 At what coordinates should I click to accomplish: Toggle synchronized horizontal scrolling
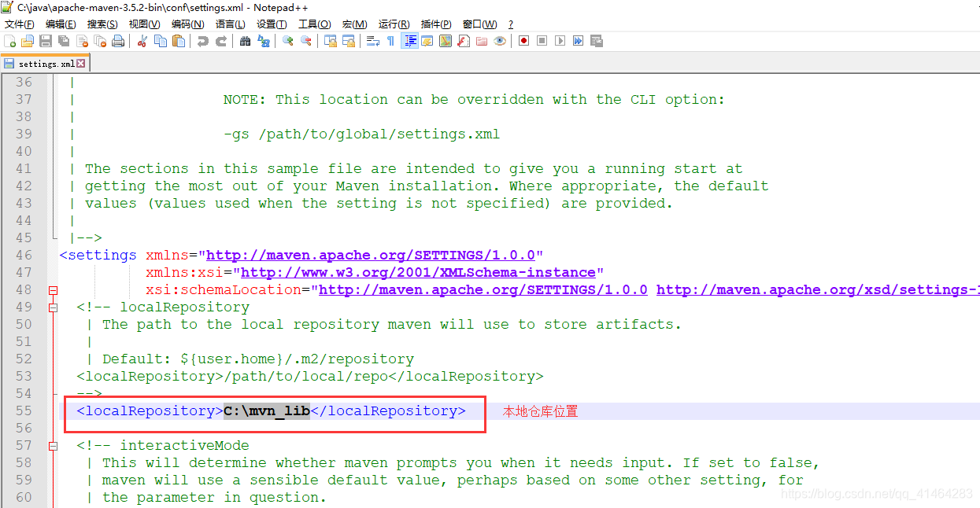pyautogui.click(x=349, y=41)
